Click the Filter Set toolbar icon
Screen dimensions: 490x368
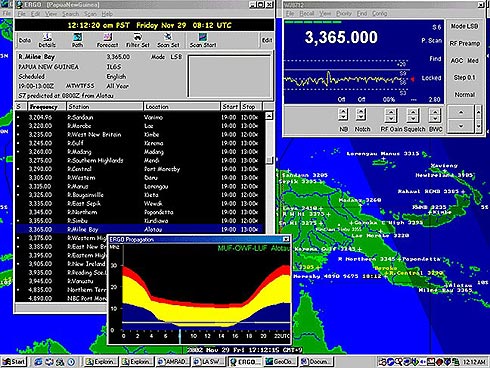pyautogui.click(x=138, y=41)
